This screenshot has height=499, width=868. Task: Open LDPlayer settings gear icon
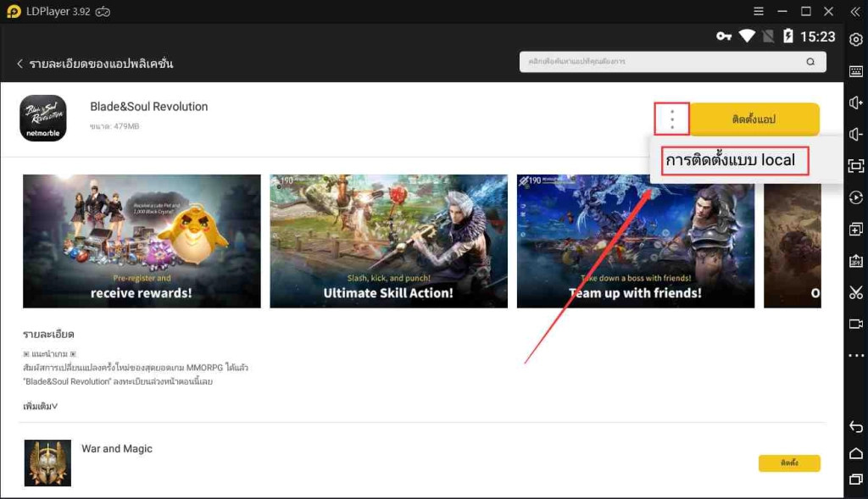tap(856, 40)
